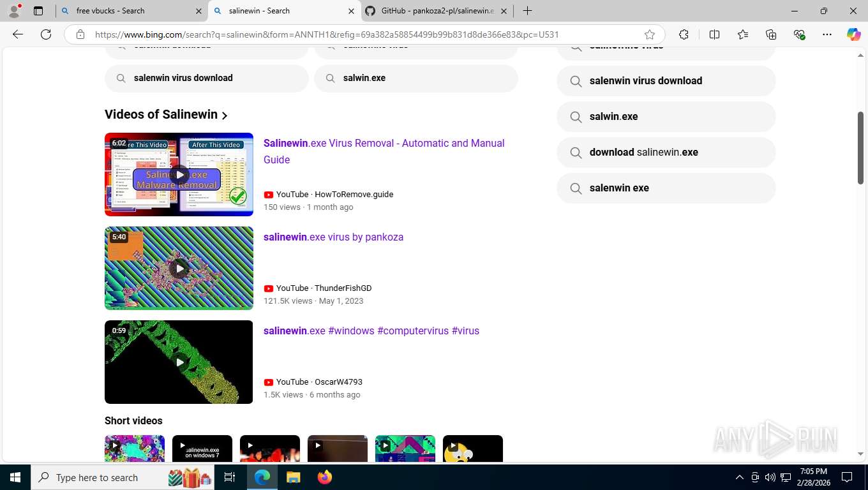Open 'Salinewin.exe Virus Removal' video link

[x=384, y=151]
